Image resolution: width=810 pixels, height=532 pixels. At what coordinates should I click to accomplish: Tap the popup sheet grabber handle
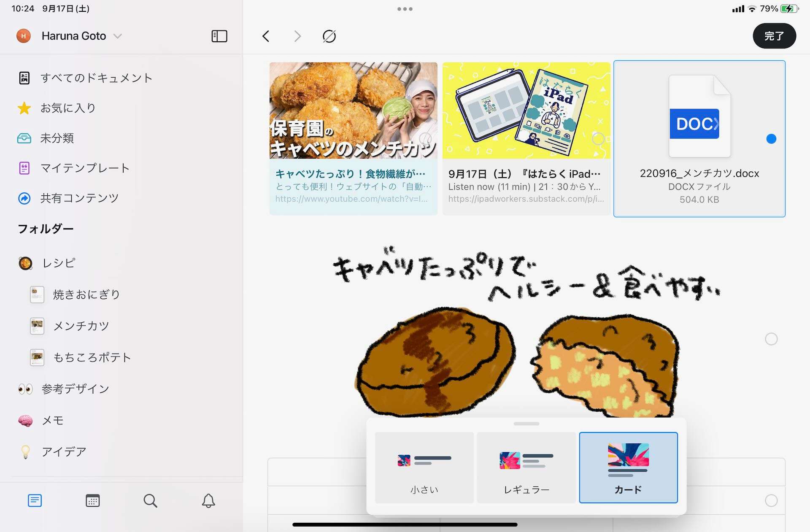coord(526,424)
